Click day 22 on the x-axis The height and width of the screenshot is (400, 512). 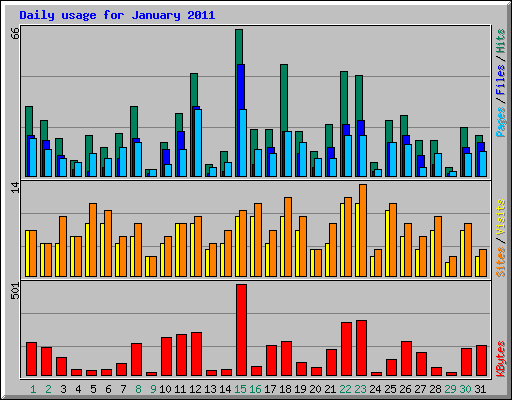(345, 389)
